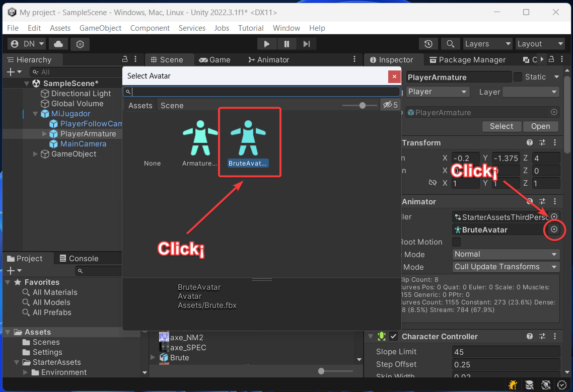
Task: Open the Update Mode Normal dropdown
Action: [506, 254]
